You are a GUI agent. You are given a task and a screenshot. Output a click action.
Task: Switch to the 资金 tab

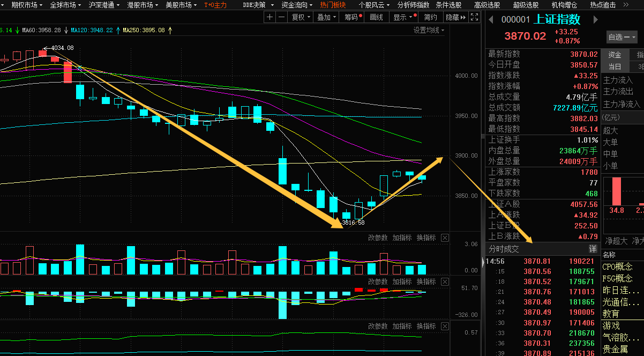pyautogui.click(x=615, y=55)
